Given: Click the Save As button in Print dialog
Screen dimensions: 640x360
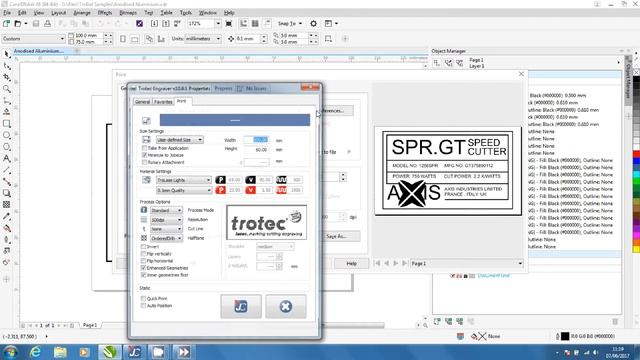Looking at the screenshot, I should pos(336,236).
